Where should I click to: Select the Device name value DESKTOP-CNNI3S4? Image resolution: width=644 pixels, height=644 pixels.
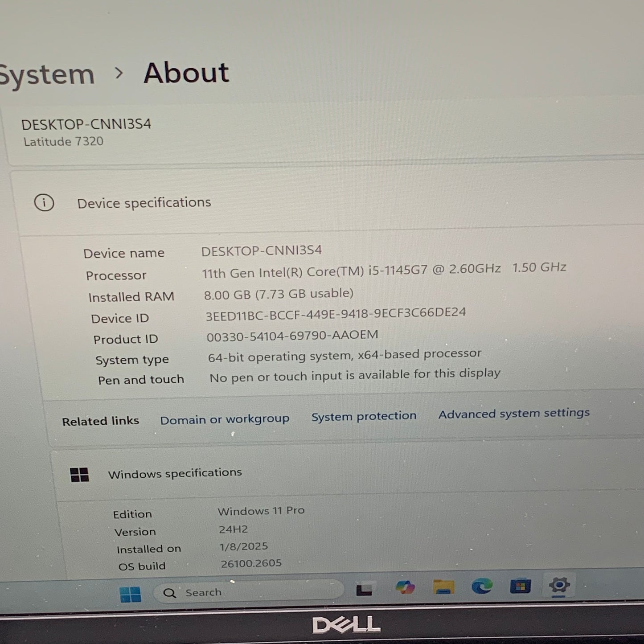262,250
